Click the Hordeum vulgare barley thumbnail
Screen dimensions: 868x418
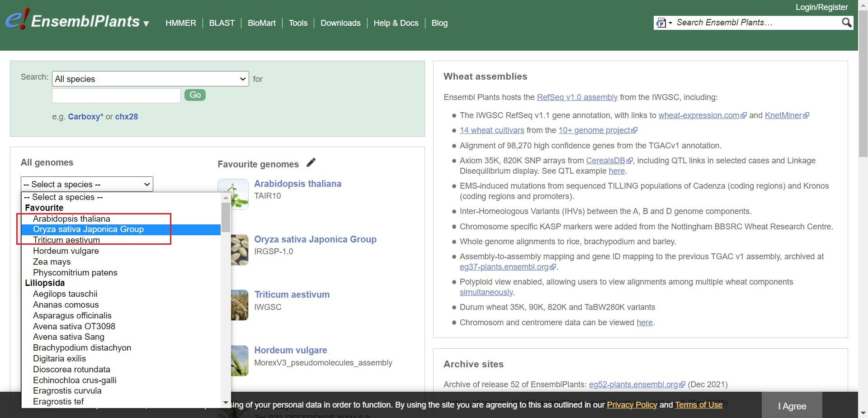tap(240, 361)
